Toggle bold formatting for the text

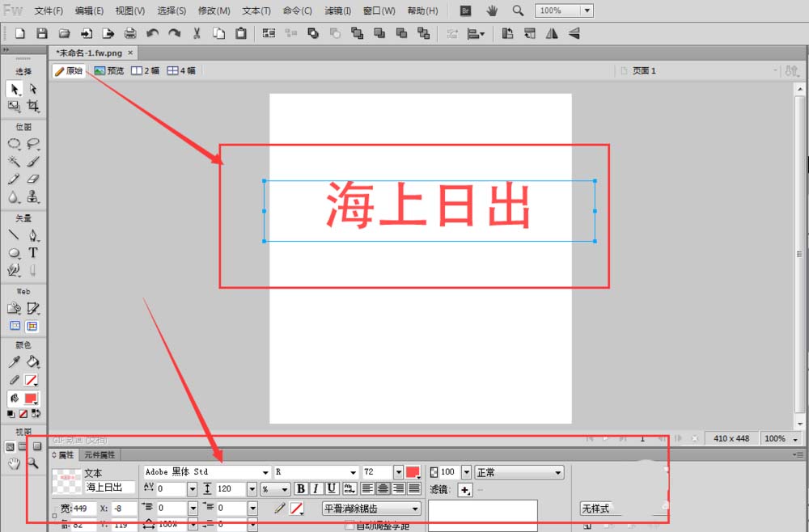[300, 488]
